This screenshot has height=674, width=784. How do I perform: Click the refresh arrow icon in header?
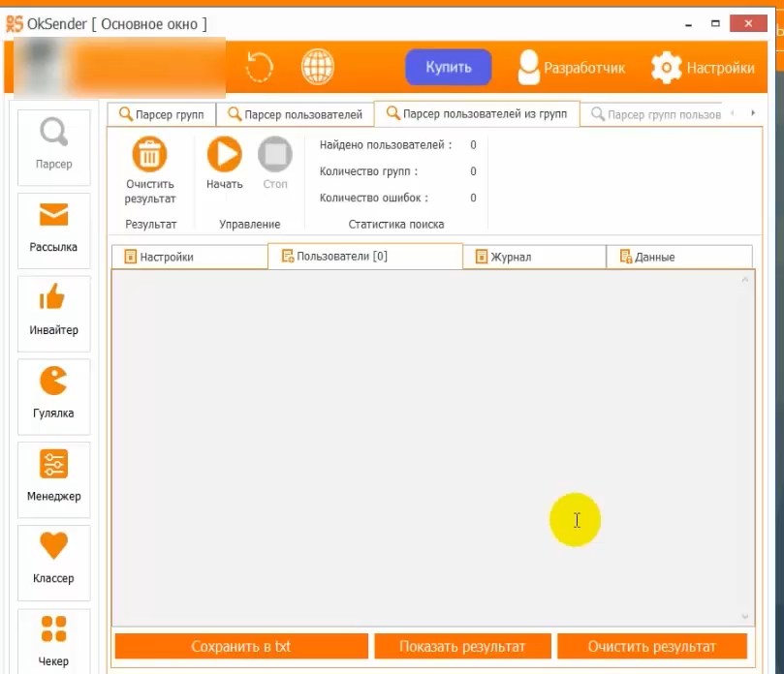coord(260,68)
